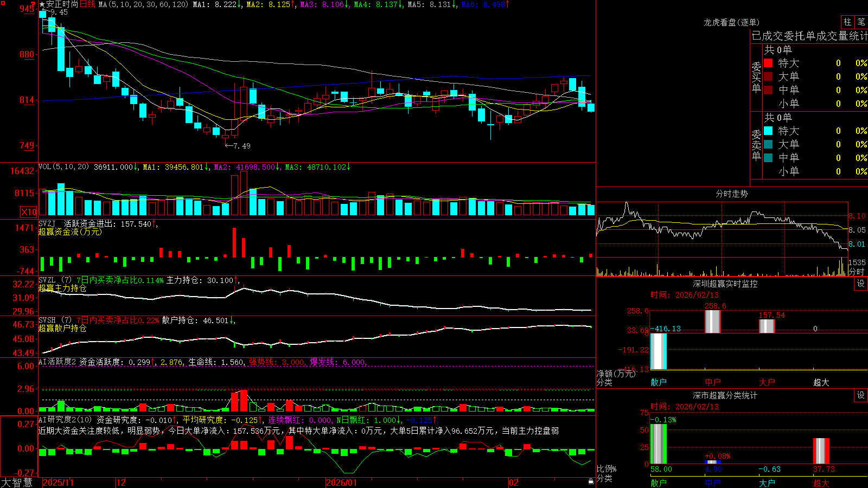Click the 中户 4.90 ratio bar

pyautogui.click(x=713, y=462)
